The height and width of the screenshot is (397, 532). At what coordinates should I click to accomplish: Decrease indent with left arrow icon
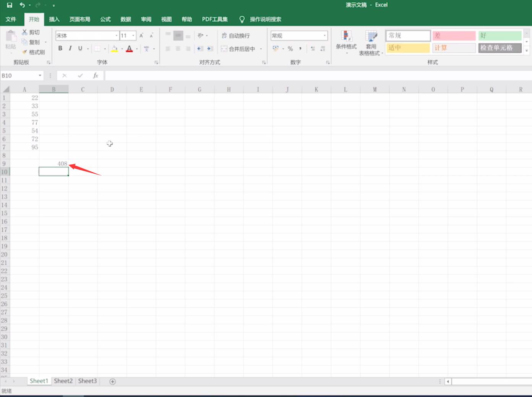(199, 48)
